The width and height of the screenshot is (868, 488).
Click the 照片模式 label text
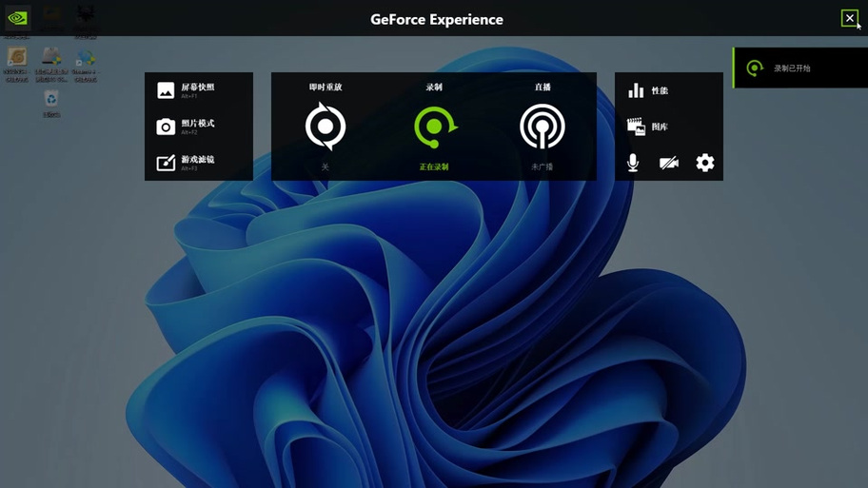(x=198, y=123)
